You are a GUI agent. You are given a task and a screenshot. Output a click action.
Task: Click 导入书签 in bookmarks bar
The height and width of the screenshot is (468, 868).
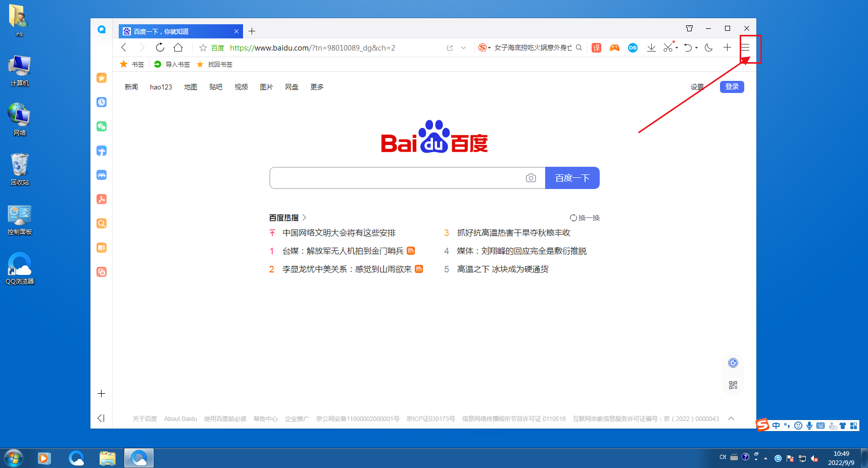coord(172,64)
